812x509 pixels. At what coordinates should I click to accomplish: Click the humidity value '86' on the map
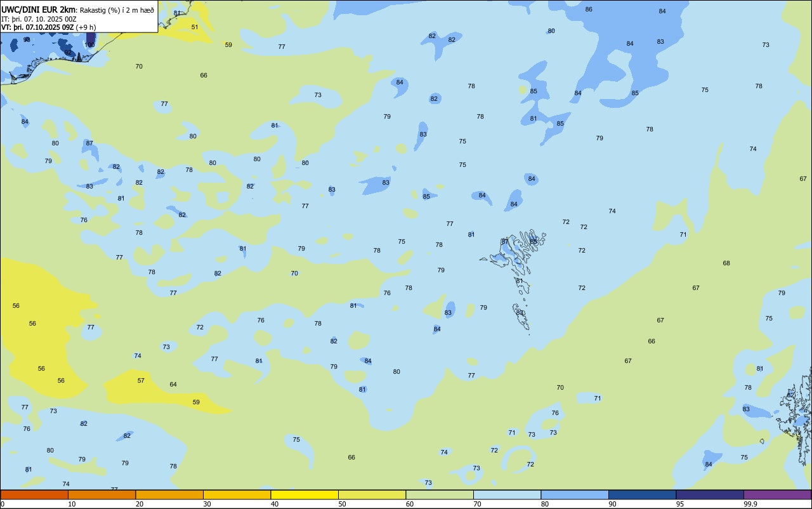click(589, 9)
